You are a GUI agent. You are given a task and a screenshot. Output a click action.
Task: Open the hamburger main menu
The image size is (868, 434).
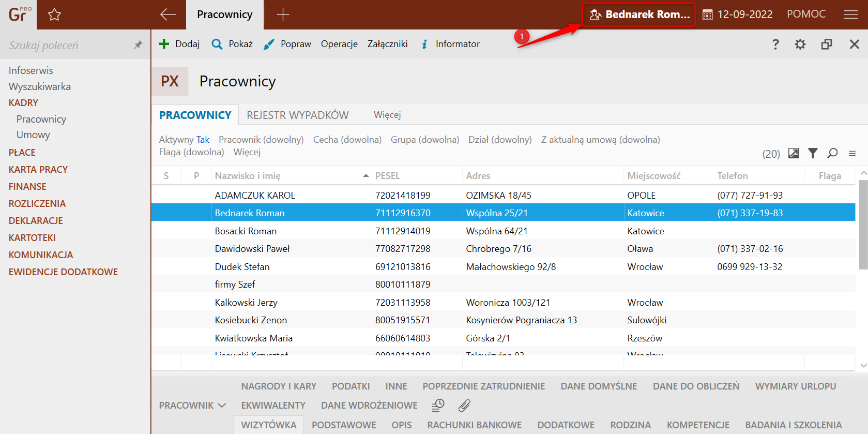[x=850, y=14]
